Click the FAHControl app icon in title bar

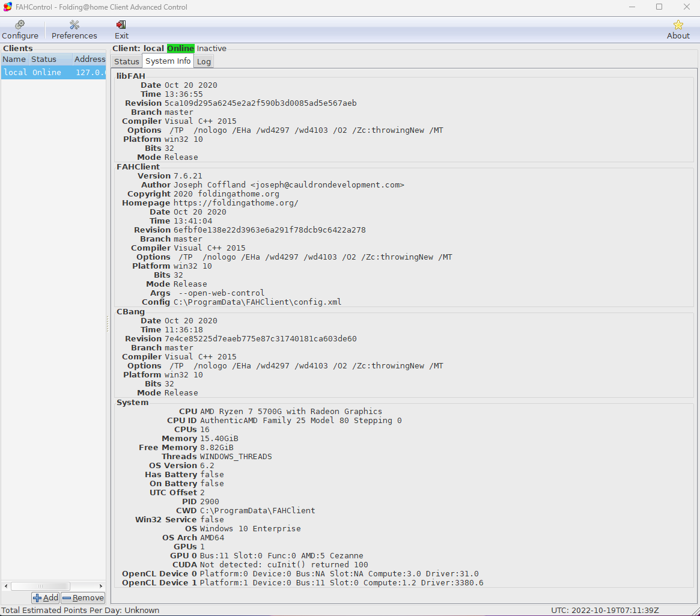(x=8, y=7)
